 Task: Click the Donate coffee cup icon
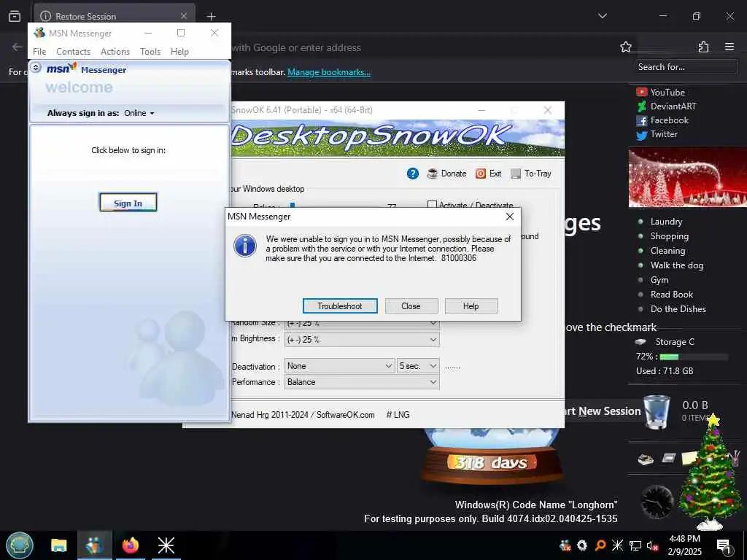[432, 174]
